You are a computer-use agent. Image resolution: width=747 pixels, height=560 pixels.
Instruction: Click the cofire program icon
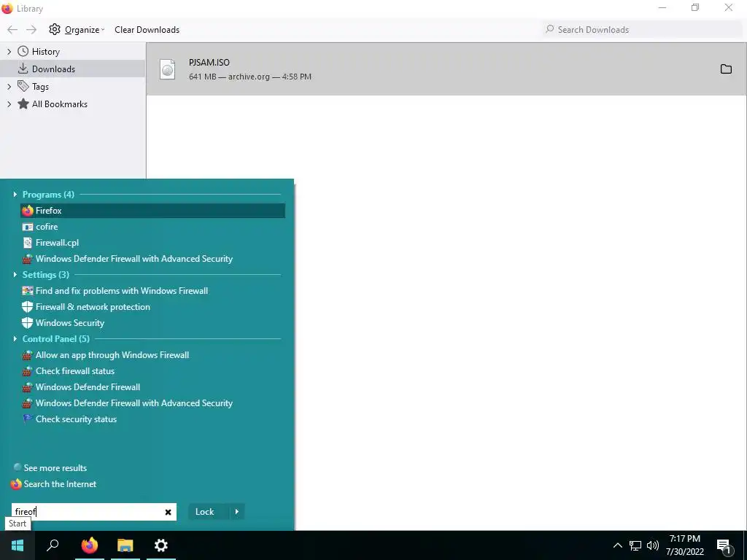[28, 227]
